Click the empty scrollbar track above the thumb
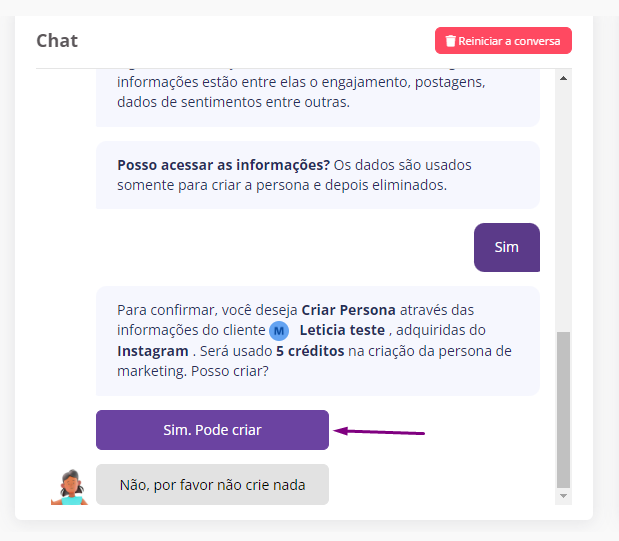619x541 pixels. pyautogui.click(x=563, y=207)
